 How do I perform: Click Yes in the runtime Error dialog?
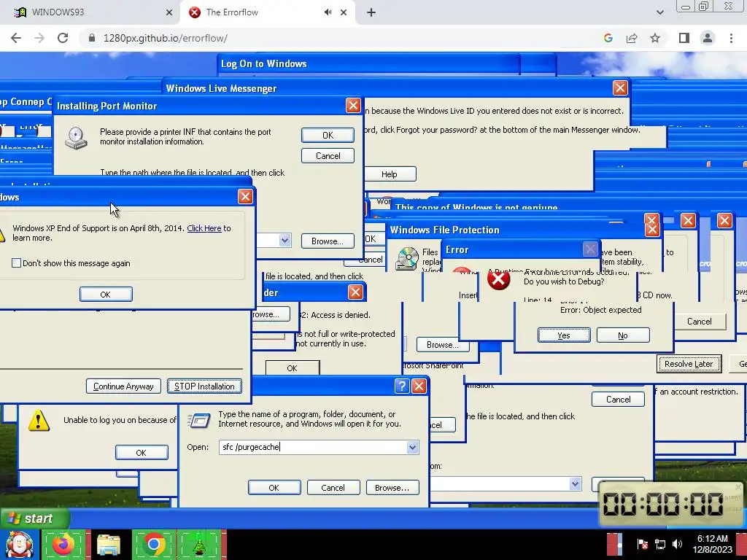(x=564, y=335)
